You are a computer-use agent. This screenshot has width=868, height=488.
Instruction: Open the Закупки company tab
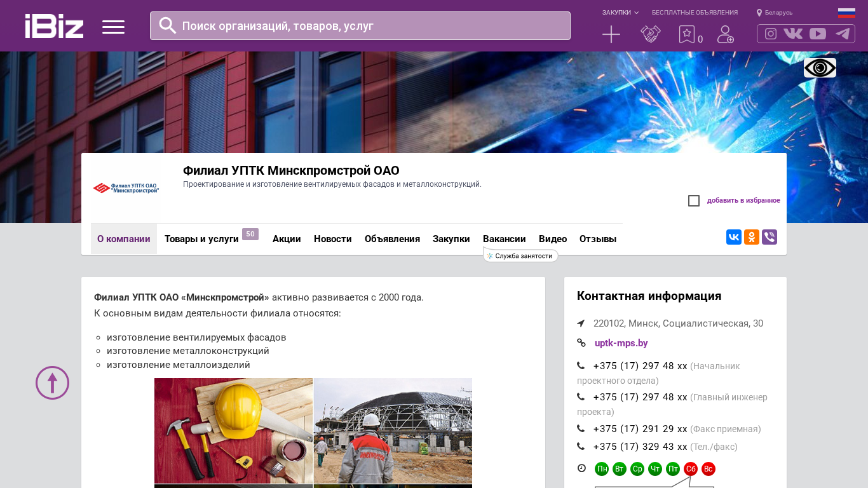pos(451,239)
